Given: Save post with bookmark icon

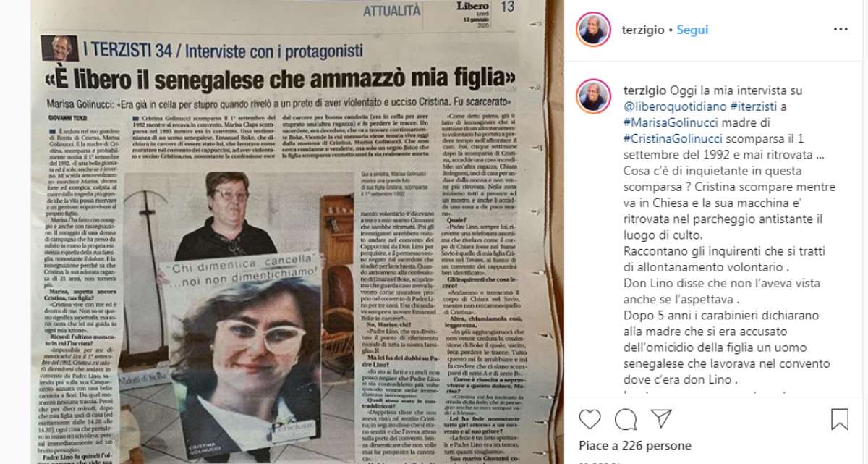Looking at the screenshot, I should 840,420.
